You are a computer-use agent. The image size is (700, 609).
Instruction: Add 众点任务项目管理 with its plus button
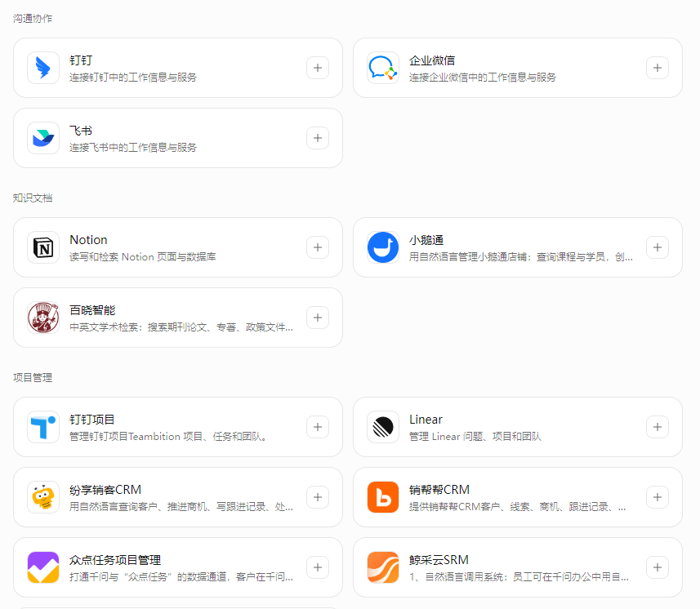318,567
